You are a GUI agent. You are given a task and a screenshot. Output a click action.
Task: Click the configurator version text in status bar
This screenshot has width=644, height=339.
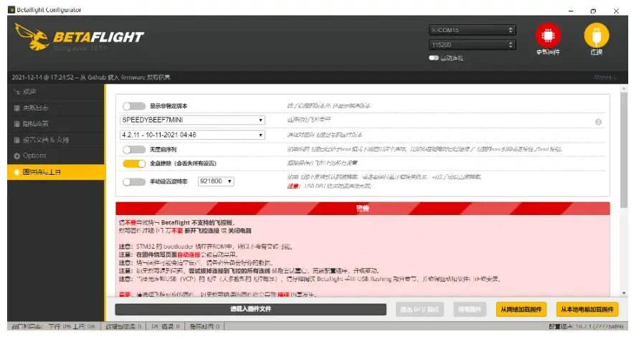586,327
